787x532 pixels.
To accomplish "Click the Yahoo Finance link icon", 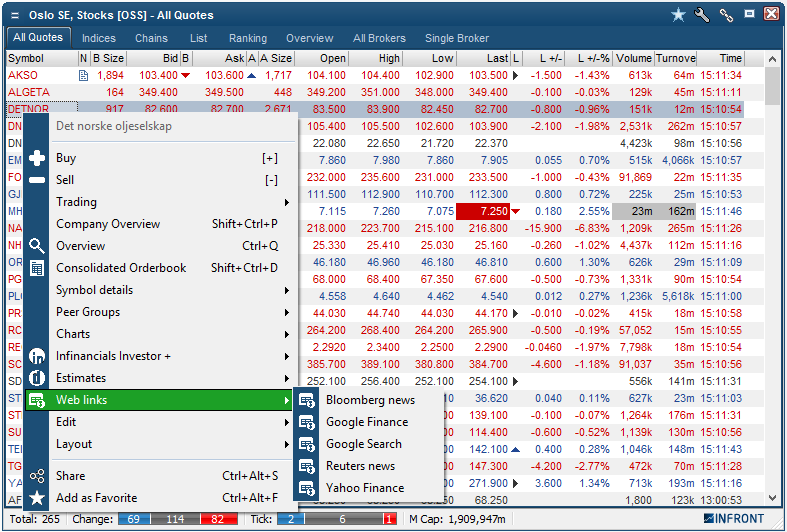I will point(307,488).
